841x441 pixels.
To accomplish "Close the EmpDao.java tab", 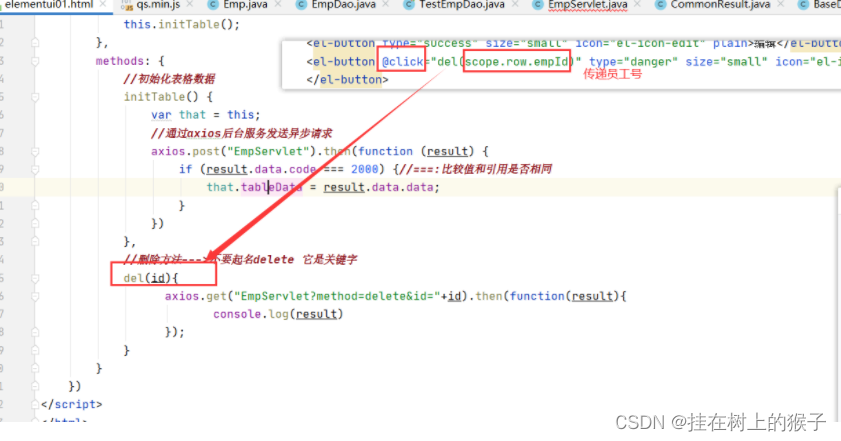I will [x=386, y=5].
